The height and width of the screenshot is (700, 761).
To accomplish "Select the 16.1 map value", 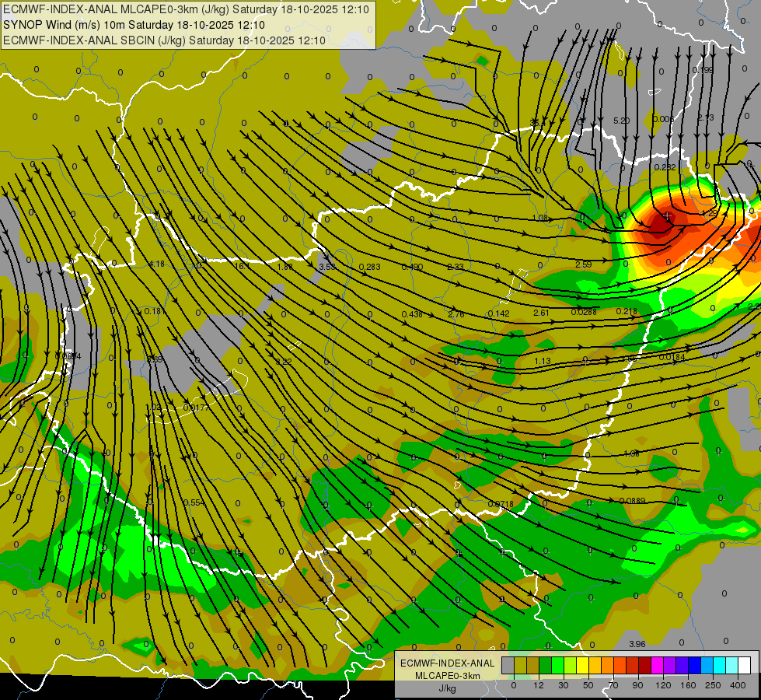I will [x=243, y=266].
